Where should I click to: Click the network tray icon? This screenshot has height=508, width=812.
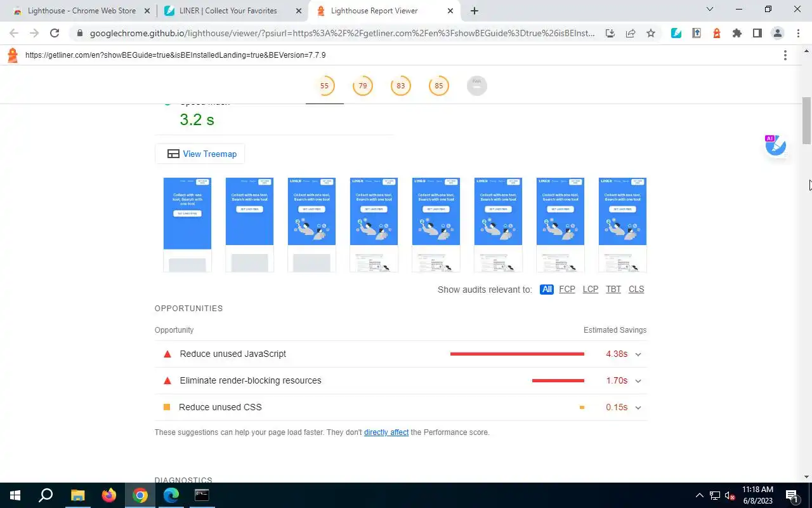(x=714, y=495)
